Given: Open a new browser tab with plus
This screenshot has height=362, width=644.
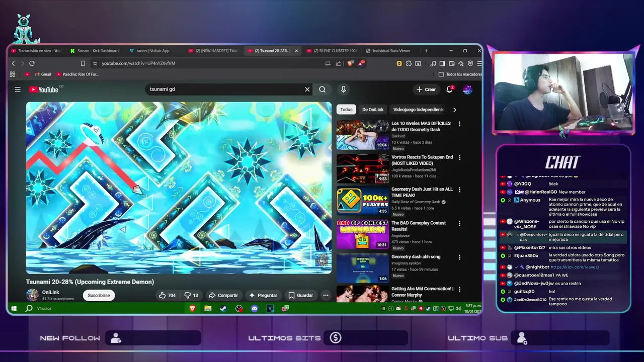Looking at the screenshot, I should pyautogui.click(x=426, y=51).
